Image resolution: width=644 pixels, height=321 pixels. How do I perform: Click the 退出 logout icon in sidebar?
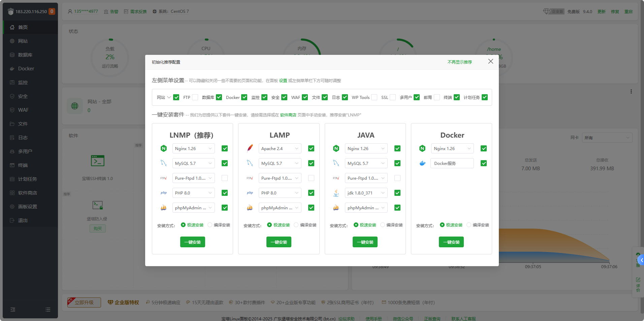tap(12, 220)
